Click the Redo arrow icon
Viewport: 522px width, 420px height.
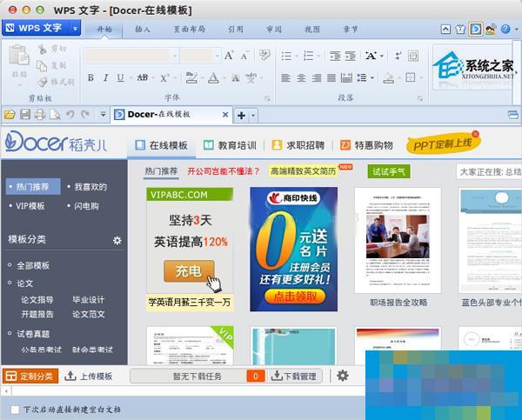[x=85, y=115]
